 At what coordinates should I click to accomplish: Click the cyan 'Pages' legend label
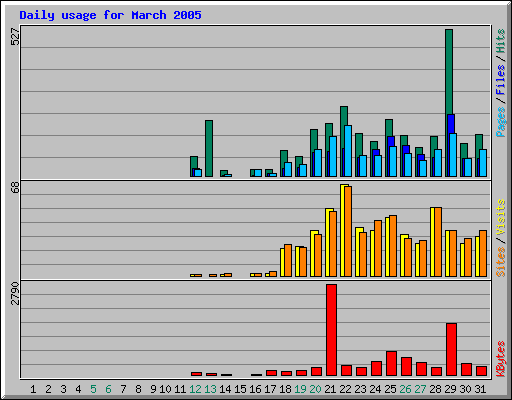click(501, 122)
